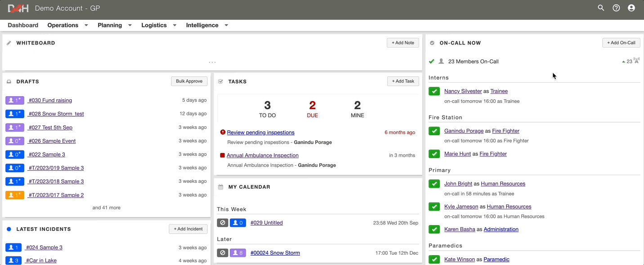
Task: Click the 'Demo Account - GP' title
Action: [x=67, y=8]
